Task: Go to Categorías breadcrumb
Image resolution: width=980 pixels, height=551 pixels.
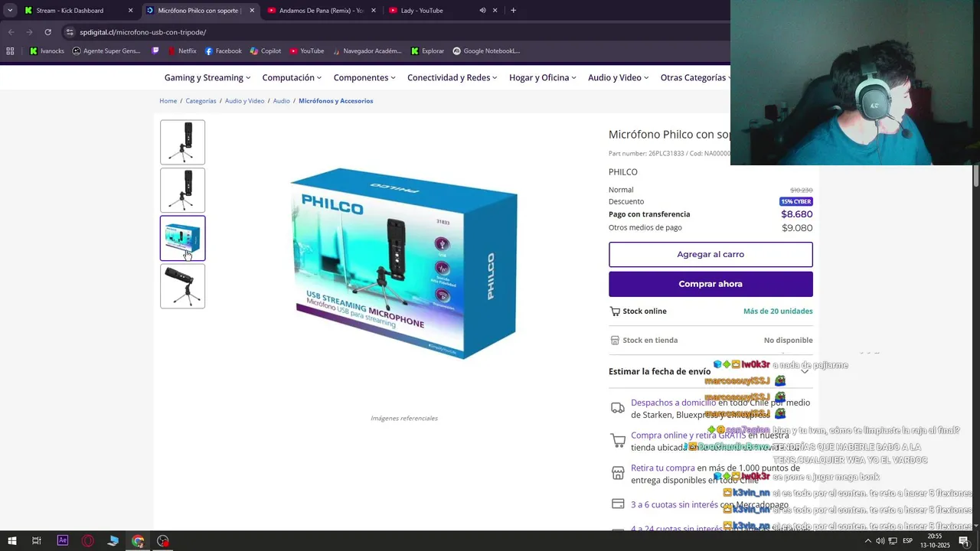Action: [201, 101]
